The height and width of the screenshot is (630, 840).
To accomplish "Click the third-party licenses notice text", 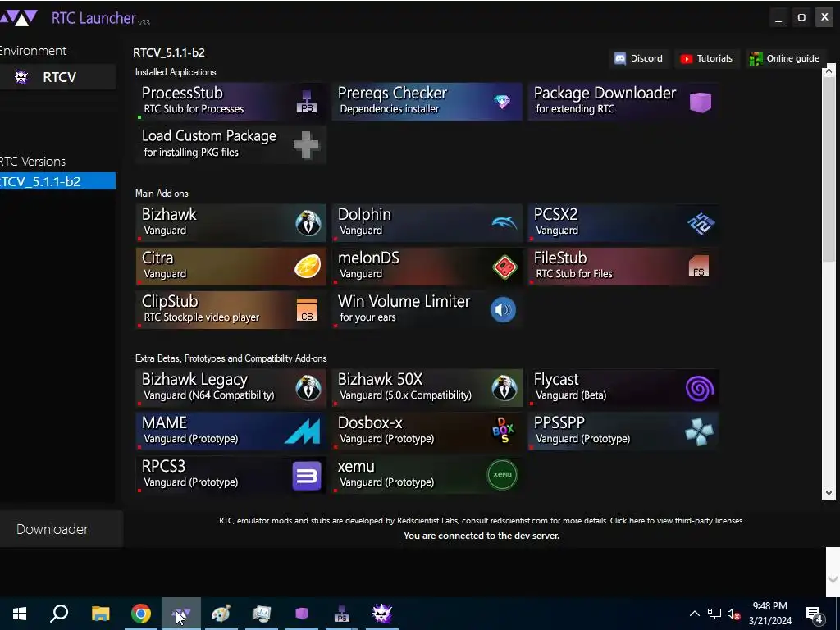I will click(677, 521).
